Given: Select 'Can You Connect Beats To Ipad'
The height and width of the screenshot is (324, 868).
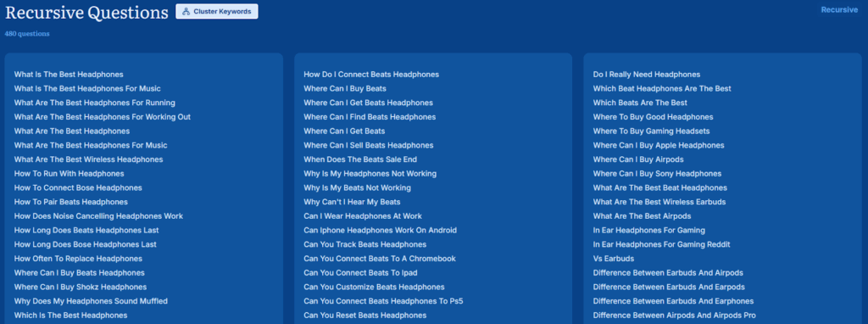Looking at the screenshot, I should [x=360, y=273].
